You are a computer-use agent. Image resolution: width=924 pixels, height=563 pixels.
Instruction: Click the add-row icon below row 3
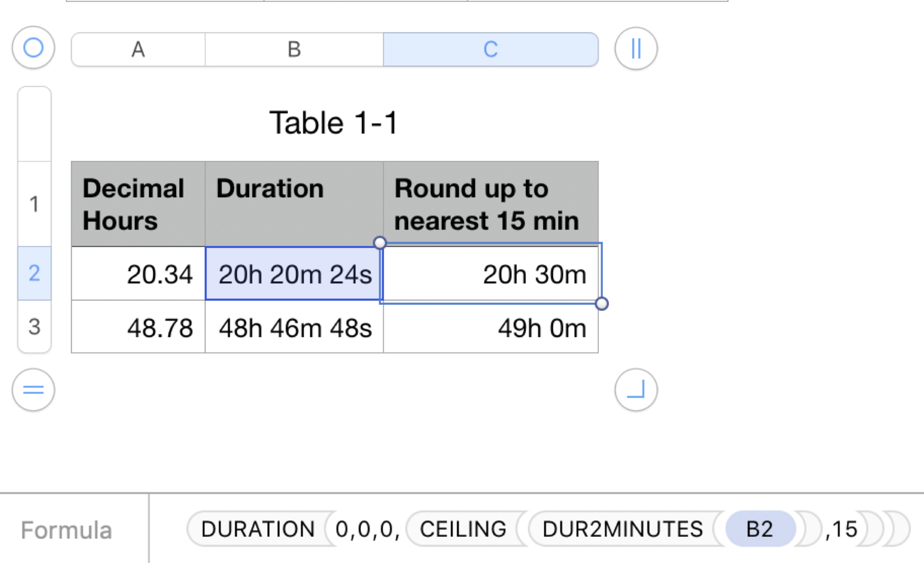click(33, 390)
